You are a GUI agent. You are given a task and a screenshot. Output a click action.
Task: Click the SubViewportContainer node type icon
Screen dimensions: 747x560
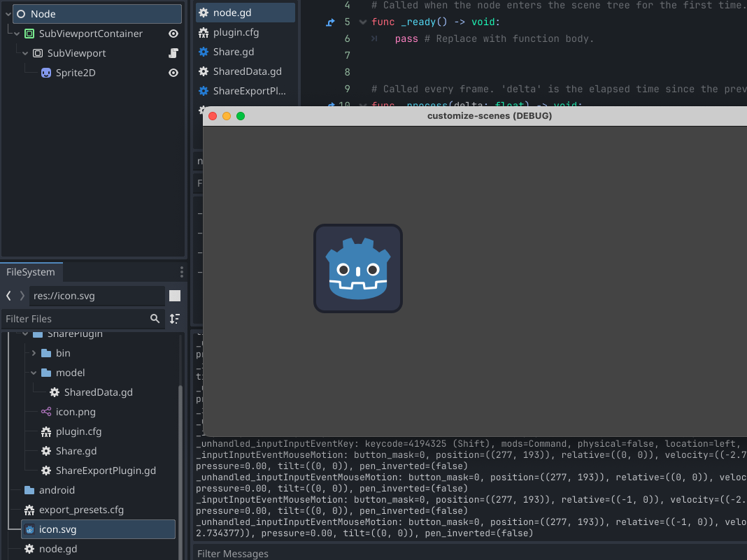[x=29, y=34]
